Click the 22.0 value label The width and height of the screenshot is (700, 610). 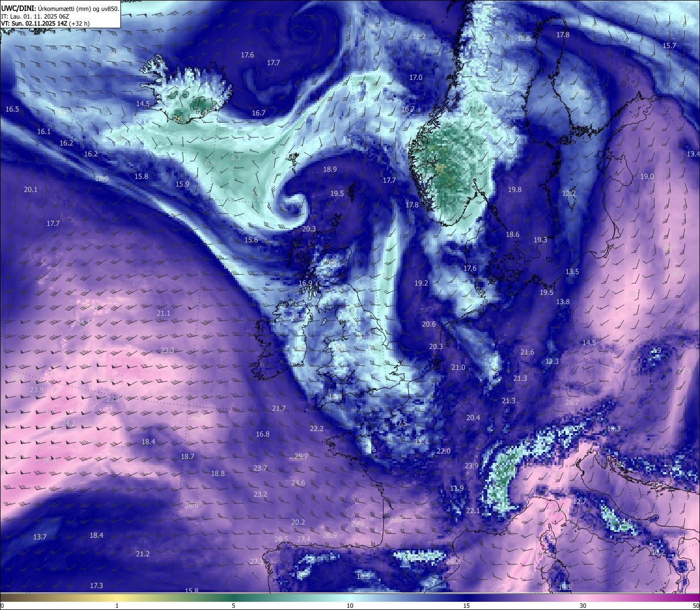tap(444, 451)
